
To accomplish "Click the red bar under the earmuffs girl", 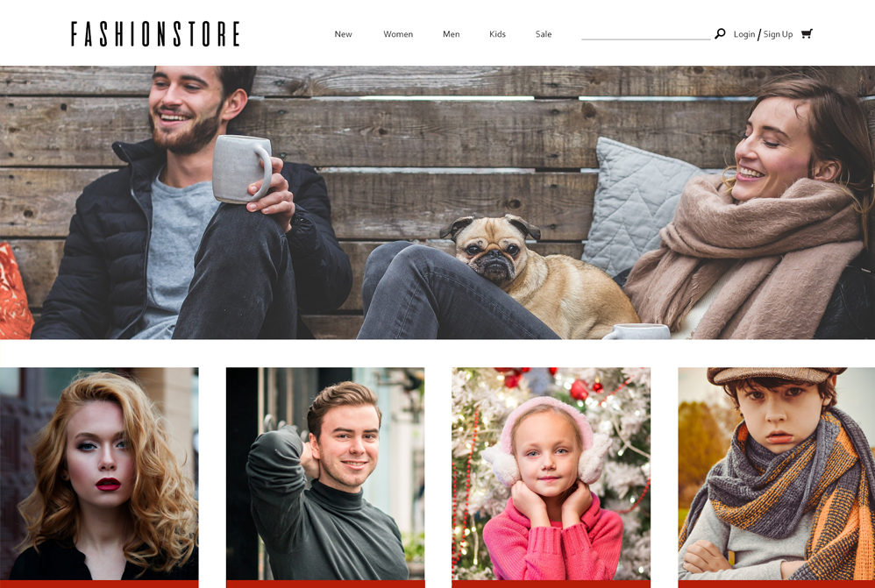I will pos(551,584).
